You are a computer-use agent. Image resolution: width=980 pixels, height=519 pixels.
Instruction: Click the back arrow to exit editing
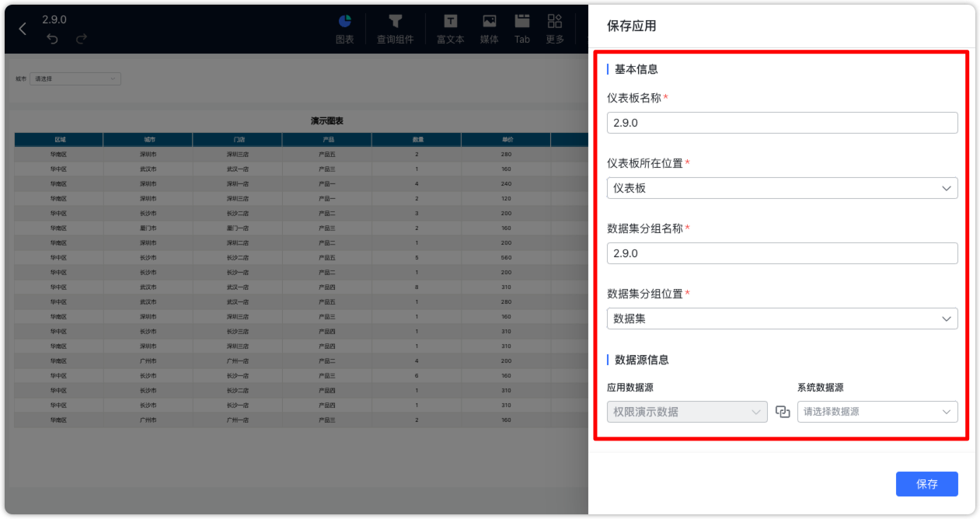coord(22,29)
